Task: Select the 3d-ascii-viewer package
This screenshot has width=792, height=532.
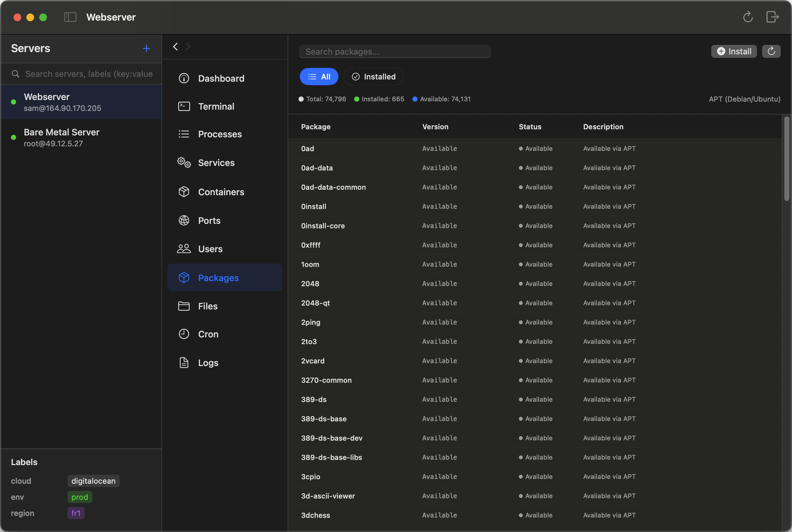Action: click(x=535, y=496)
